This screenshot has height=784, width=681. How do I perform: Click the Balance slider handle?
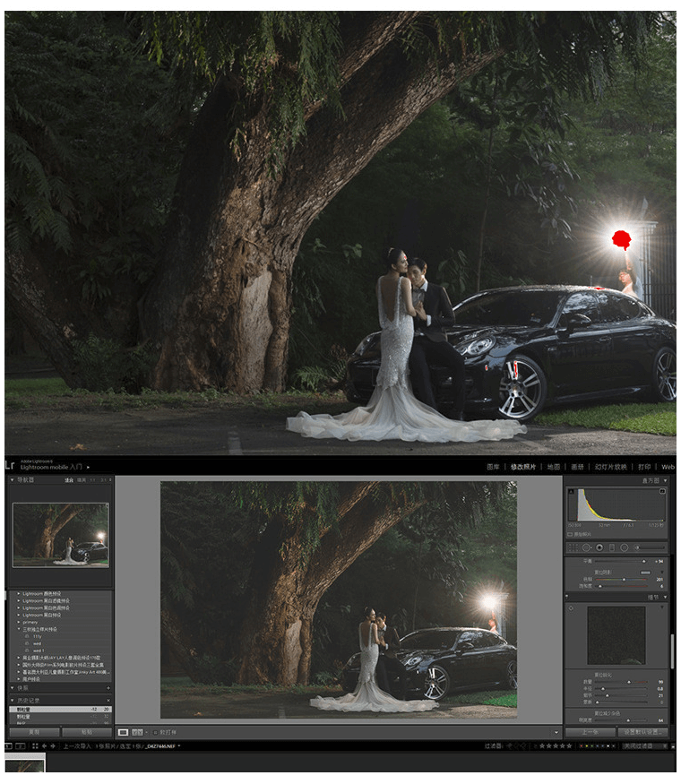[643, 561]
